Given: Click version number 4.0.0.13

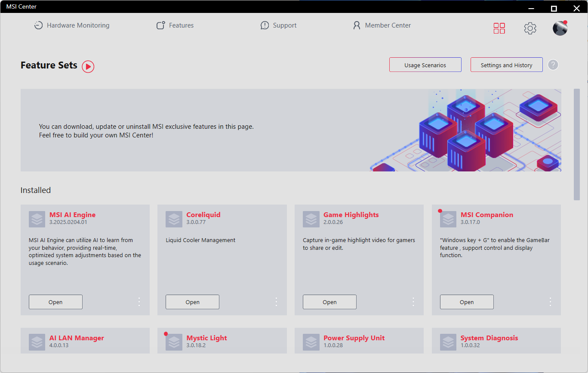Looking at the screenshot, I should [x=59, y=345].
